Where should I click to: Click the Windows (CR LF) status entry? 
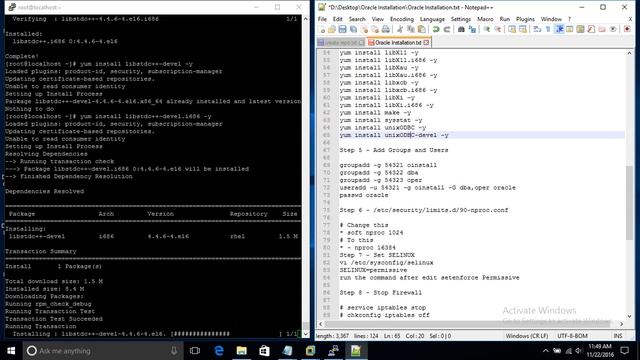pyautogui.click(x=527, y=336)
